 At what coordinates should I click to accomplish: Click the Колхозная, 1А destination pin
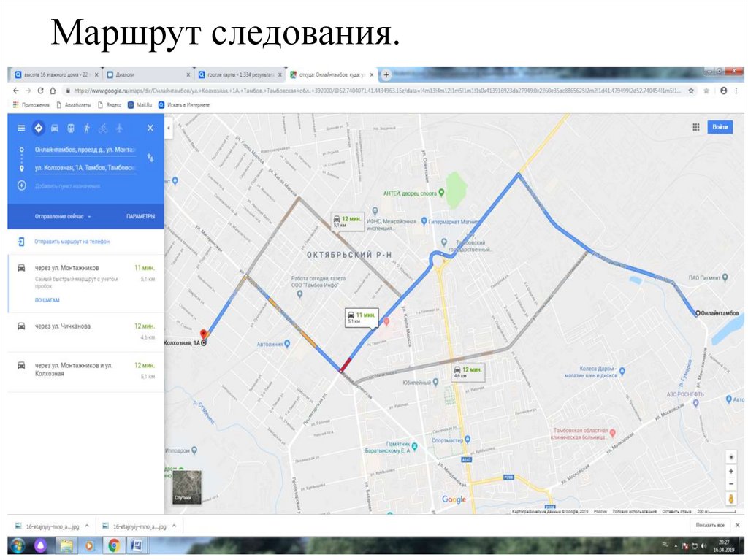tap(203, 334)
